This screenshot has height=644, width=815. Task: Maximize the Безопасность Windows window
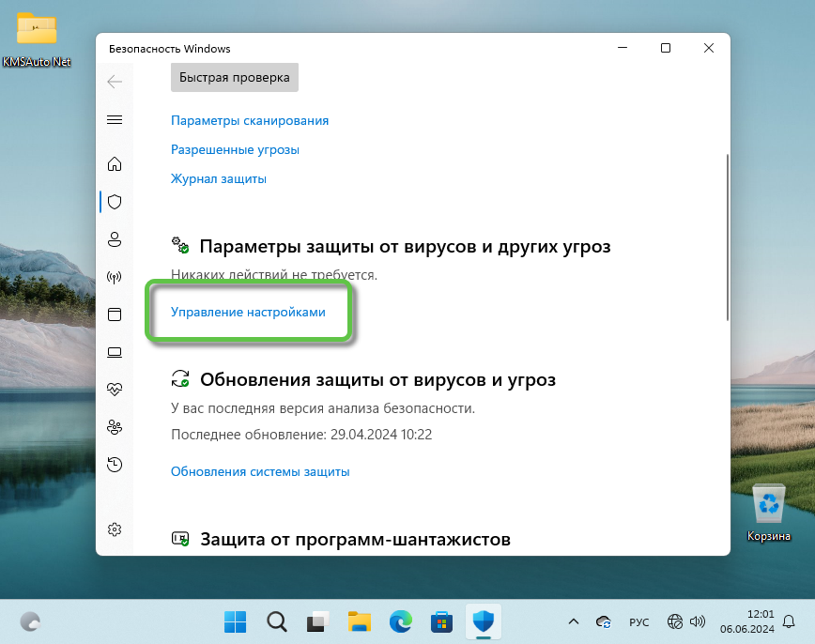coord(666,48)
